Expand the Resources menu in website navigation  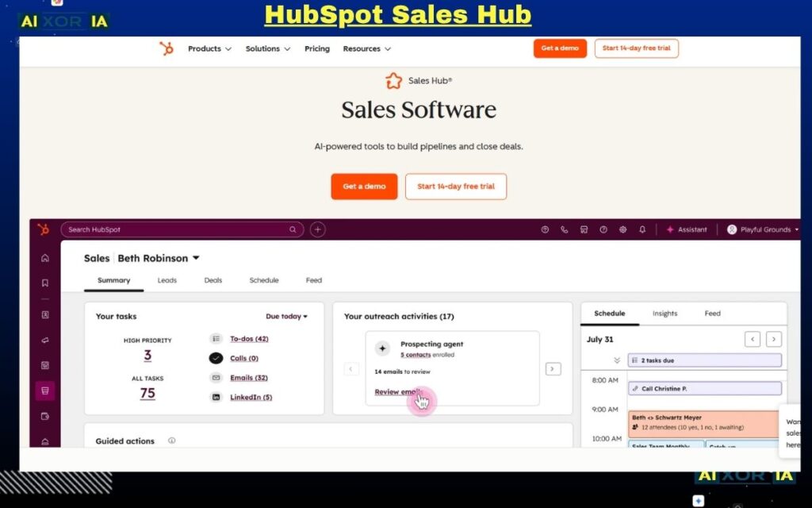click(x=366, y=48)
